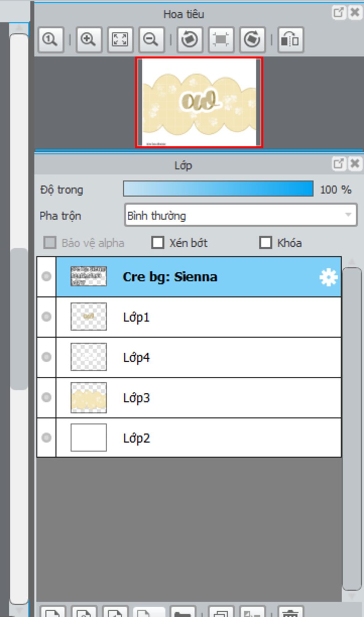Click the navigator canvas preview thumbnail
Image resolution: width=364 pixels, height=617 pixels.
(199, 102)
